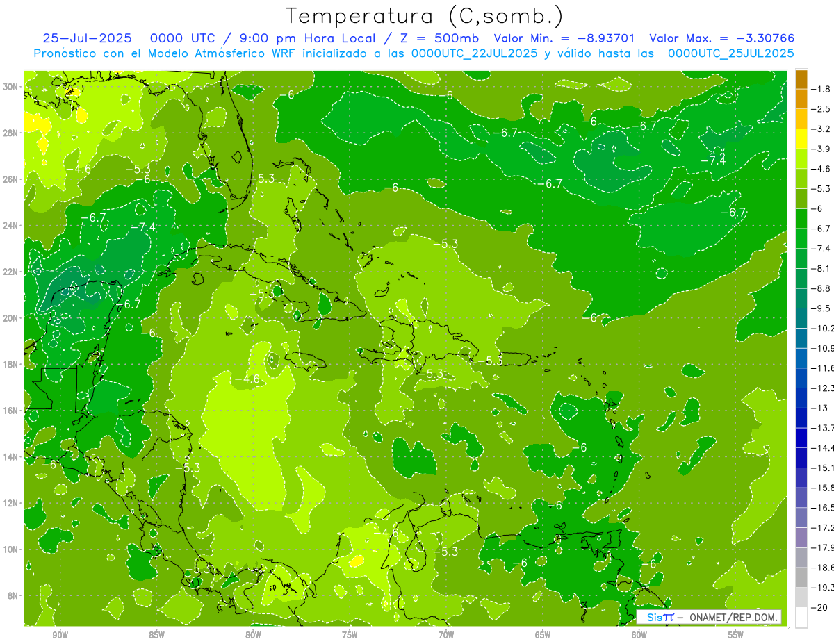The height and width of the screenshot is (644, 834).
Task: Click the '90W' longitude axis label
Action: point(60,635)
